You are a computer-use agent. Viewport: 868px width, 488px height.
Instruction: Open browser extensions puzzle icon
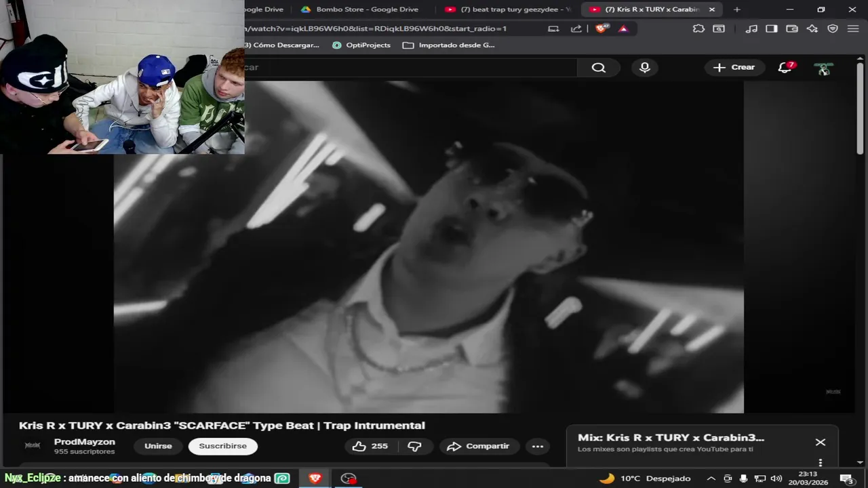(x=698, y=28)
